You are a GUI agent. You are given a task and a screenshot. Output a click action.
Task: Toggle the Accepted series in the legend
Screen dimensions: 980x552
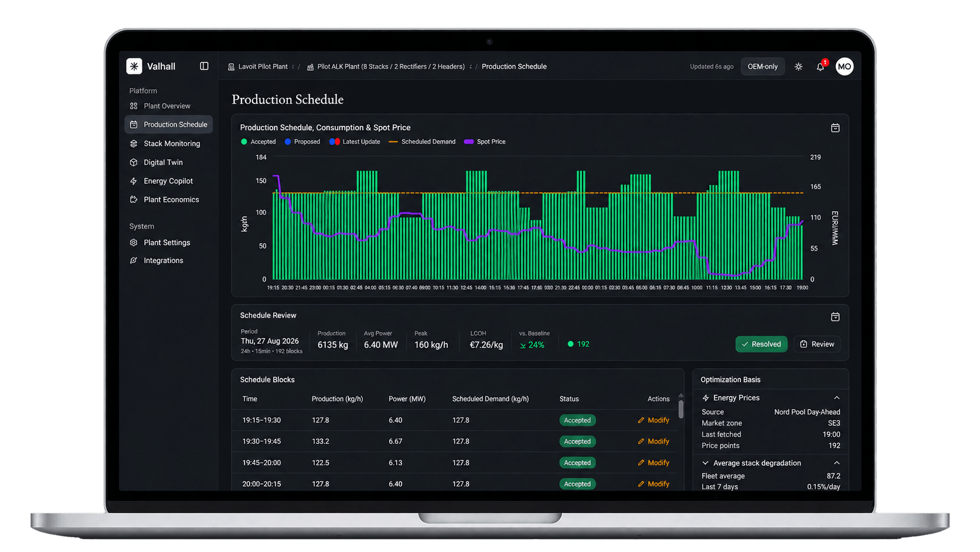(x=258, y=142)
